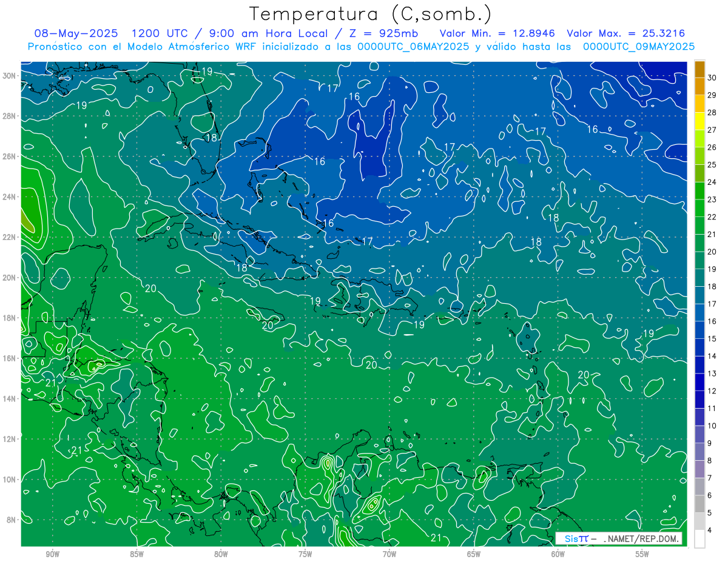Click colorbar scale label '25'
Viewport: 728px width, 562px height.
click(712, 164)
